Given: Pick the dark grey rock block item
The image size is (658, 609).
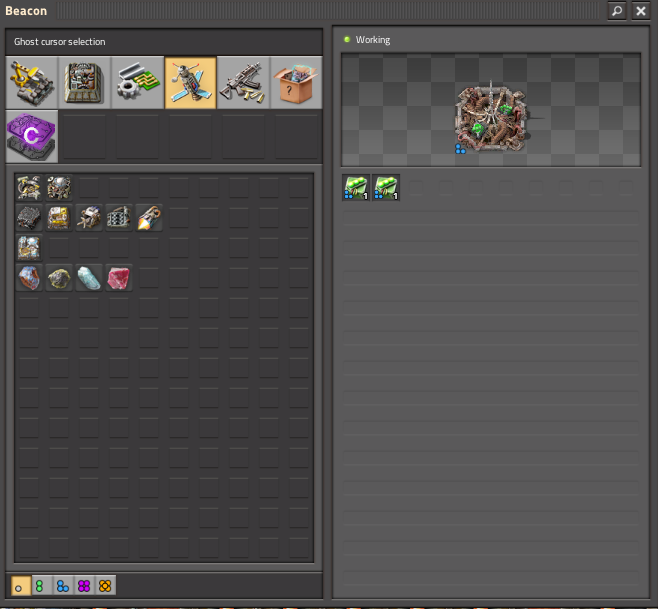Looking at the screenshot, I should pos(29,218).
